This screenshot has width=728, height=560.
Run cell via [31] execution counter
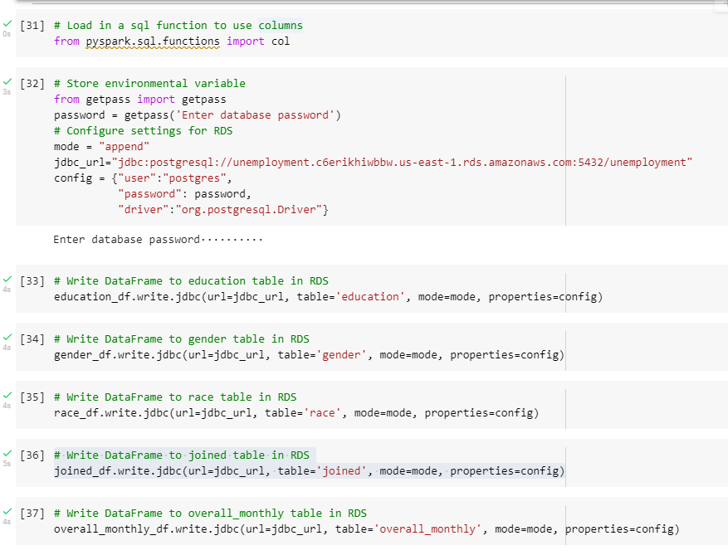(x=32, y=26)
